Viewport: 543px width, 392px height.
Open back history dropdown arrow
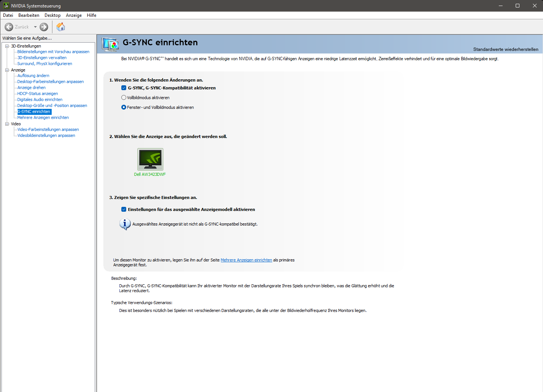coord(35,27)
